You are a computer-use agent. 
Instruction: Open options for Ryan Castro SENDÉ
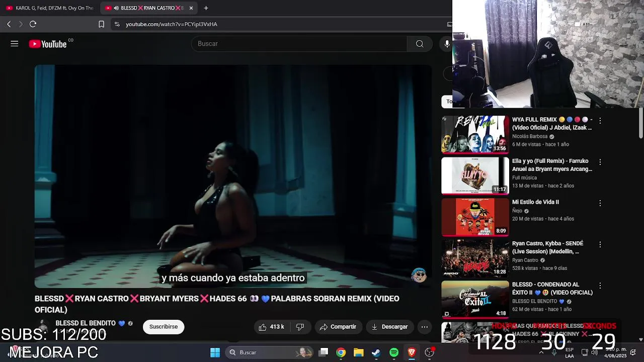point(600,244)
